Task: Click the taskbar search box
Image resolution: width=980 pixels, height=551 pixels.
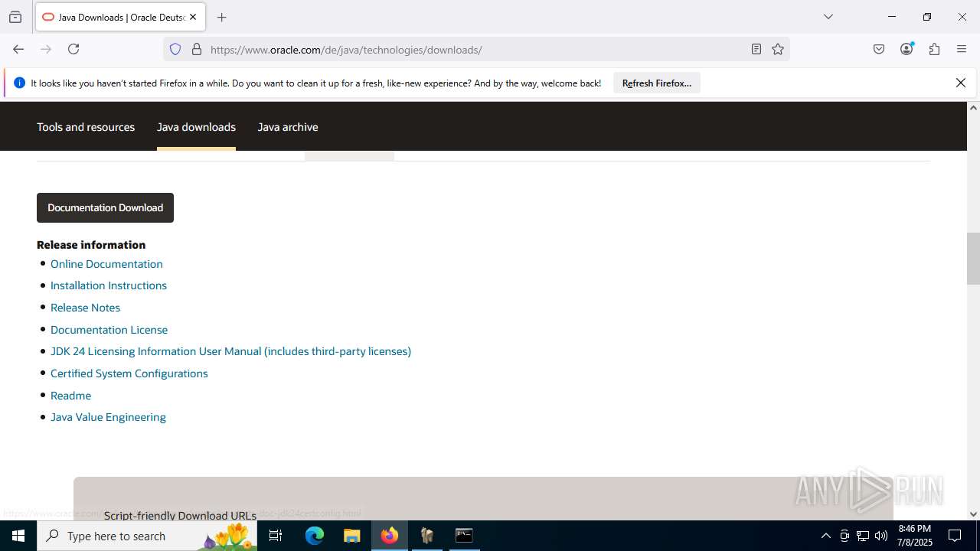Action: click(147, 536)
